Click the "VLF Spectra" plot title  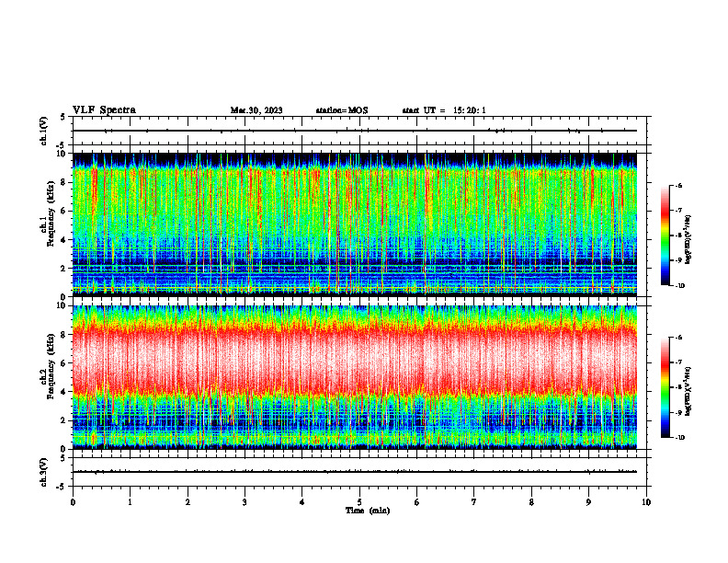pyautogui.click(x=104, y=109)
